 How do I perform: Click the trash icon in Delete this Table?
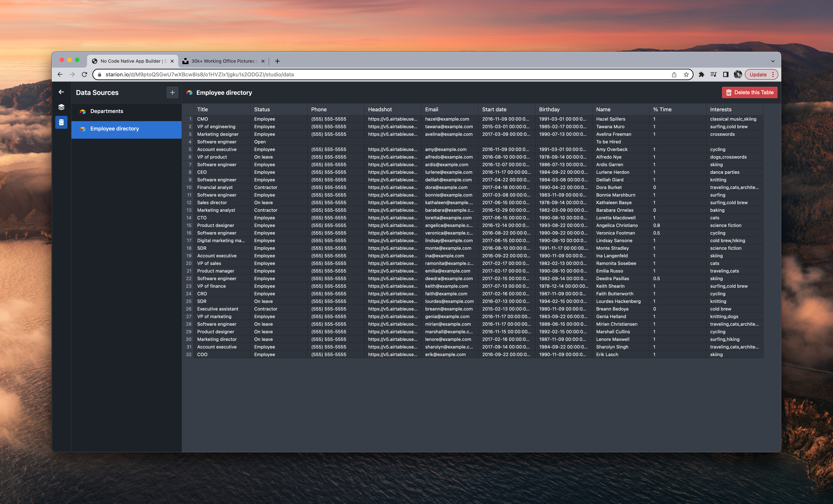click(x=729, y=92)
